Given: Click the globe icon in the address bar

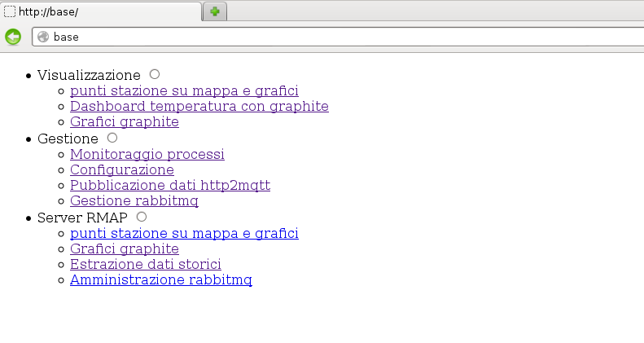Looking at the screenshot, I should (x=43, y=37).
